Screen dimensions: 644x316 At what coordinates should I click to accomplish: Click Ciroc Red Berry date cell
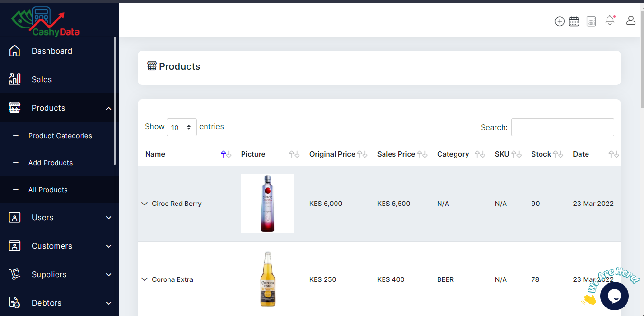[593, 204]
